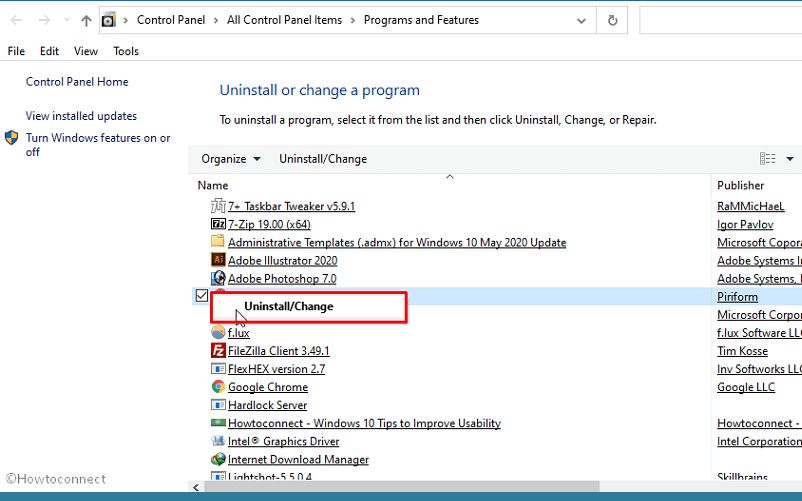Sort by the Name column header
Image resolution: width=802 pixels, height=501 pixels.
[x=213, y=185]
